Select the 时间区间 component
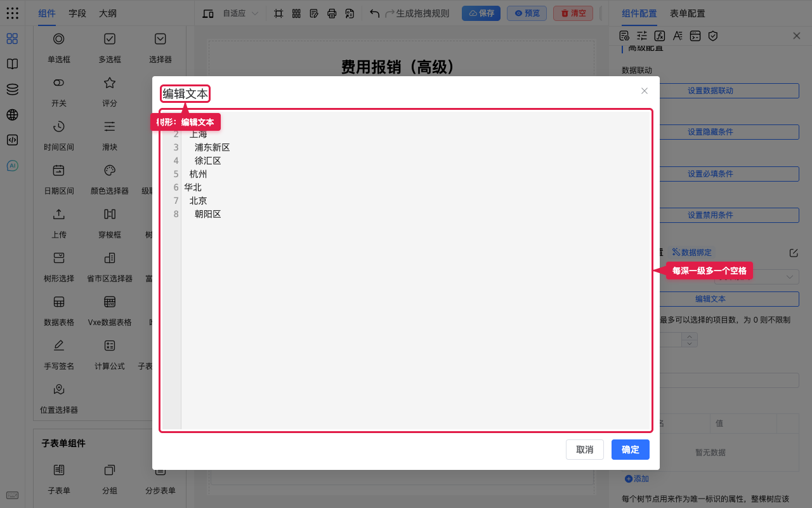The image size is (812, 508). [59, 135]
